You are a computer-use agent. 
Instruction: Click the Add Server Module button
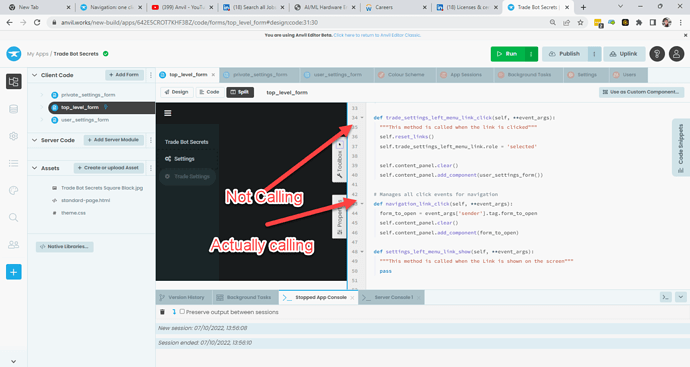114,140
